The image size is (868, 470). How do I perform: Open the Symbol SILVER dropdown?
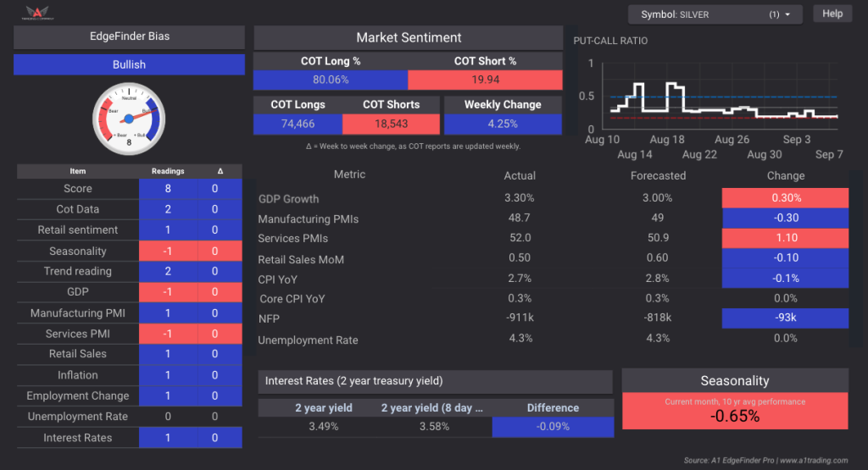[714, 14]
